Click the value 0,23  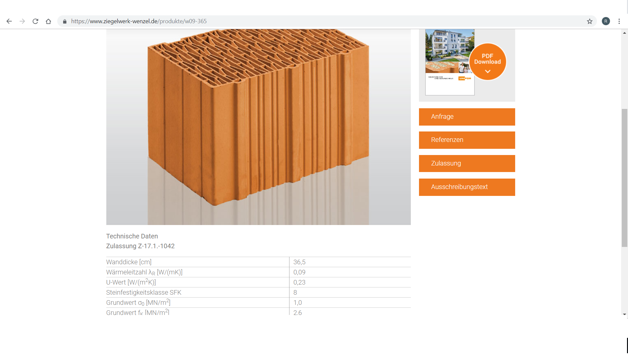pos(299,282)
